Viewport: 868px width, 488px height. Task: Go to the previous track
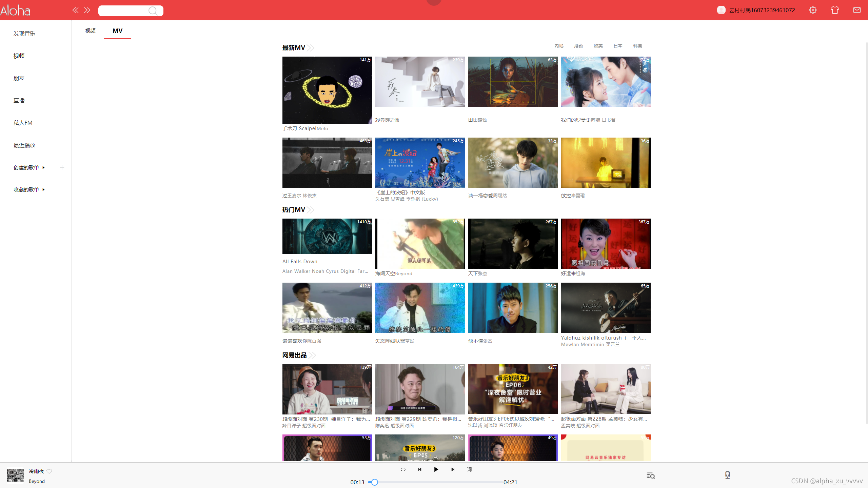pyautogui.click(x=420, y=469)
